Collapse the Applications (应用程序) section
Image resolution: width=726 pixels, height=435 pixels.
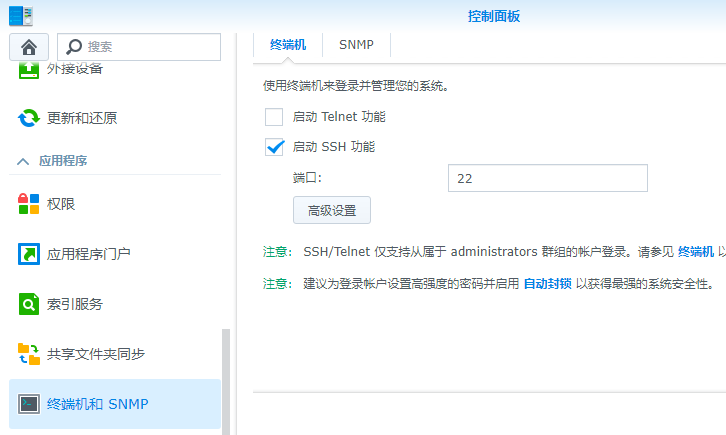click(23, 161)
